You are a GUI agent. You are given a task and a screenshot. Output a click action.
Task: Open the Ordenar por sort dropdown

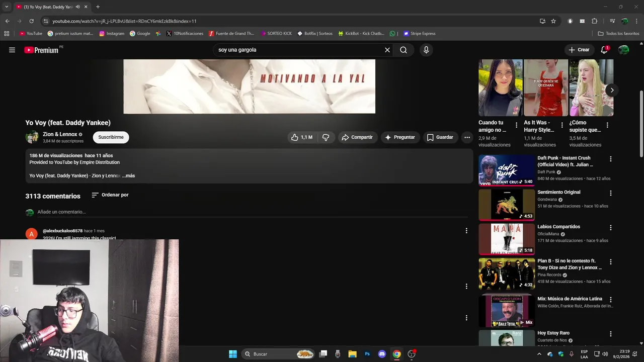[x=110, y=195]
